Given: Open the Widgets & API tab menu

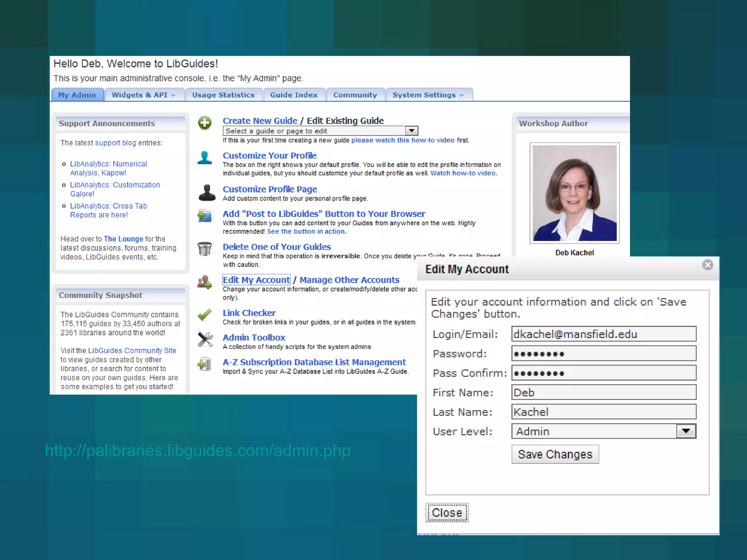Looking at the screenshot, I should (x=144, y=95).
